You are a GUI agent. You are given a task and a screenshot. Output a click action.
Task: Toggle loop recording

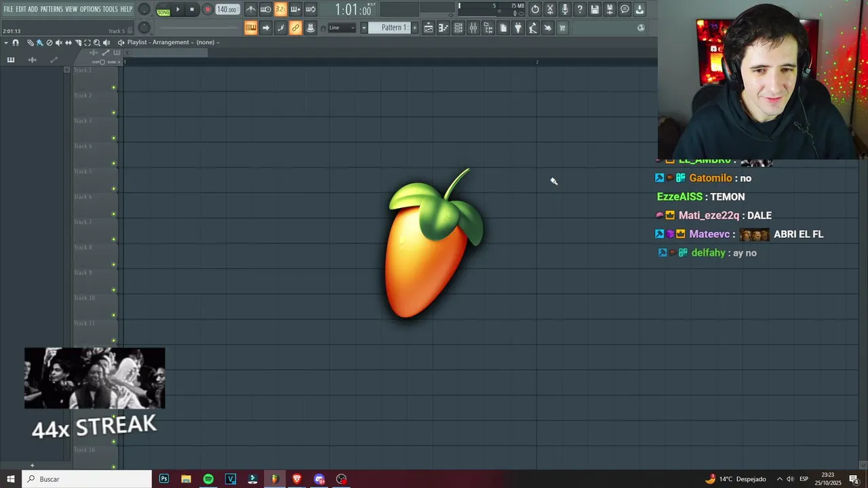(310, 9)
